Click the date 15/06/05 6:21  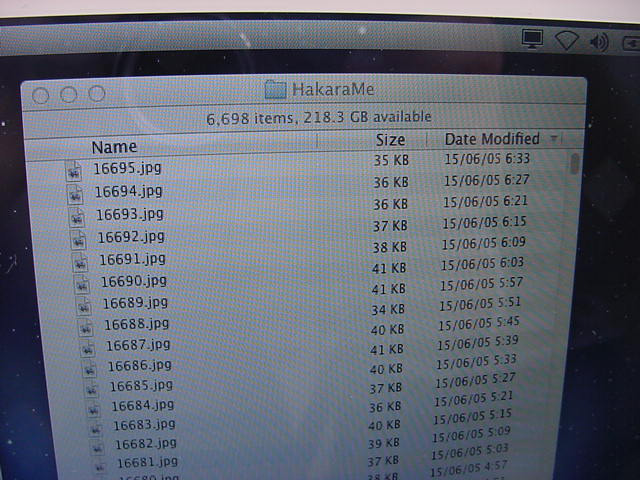pyautogui.click(x=486, y=201)
